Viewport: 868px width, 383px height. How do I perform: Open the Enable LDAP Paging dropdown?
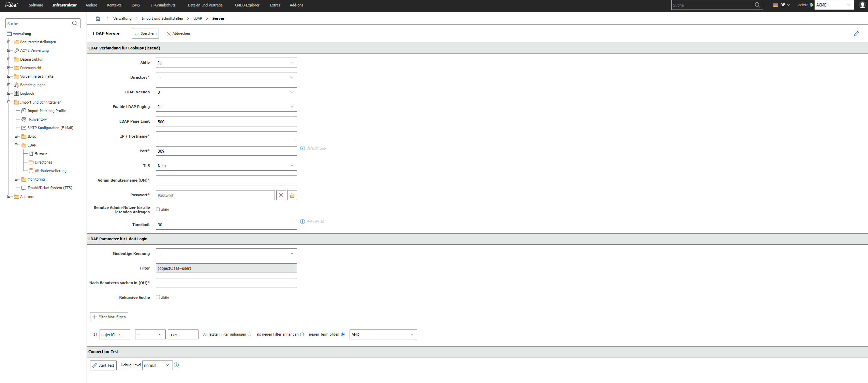pyautogui.click(x=226, y=107)
